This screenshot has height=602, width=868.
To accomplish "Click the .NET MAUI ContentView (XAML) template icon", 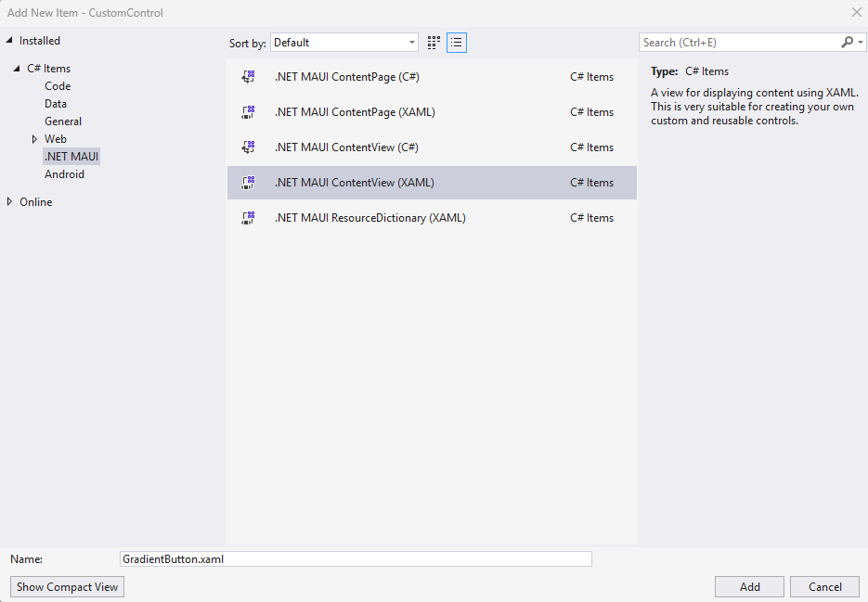I will click(248, 182).
